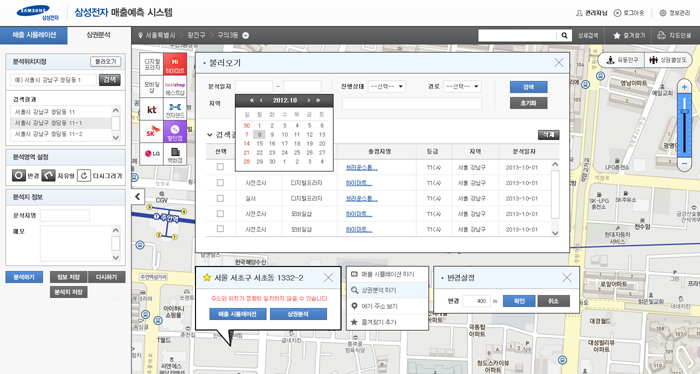Click down arrow of sidebar search results list
This screenshot has height=374, width=700.
(116, 137)
